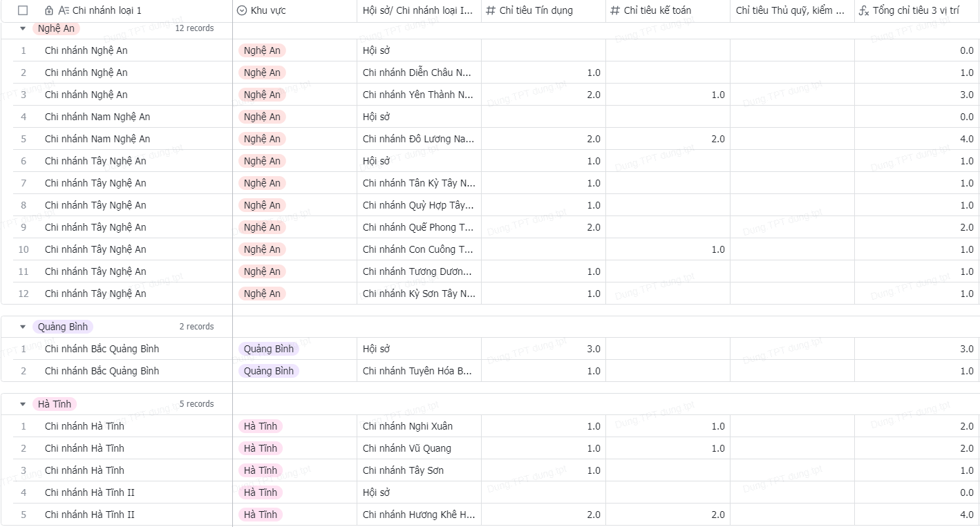Click the lock icon in first column header
980x527 pixels.
point(48,10)
